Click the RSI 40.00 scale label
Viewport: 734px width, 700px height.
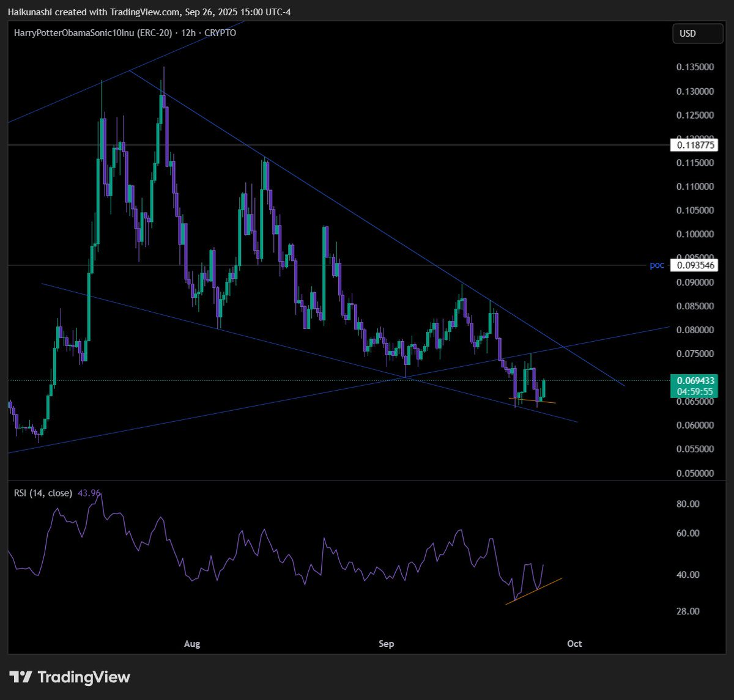click(688, 575)
